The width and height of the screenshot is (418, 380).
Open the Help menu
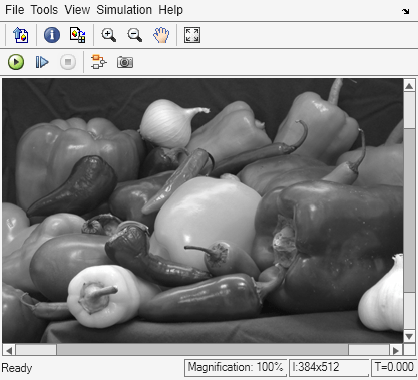click(x=170, y=10)
